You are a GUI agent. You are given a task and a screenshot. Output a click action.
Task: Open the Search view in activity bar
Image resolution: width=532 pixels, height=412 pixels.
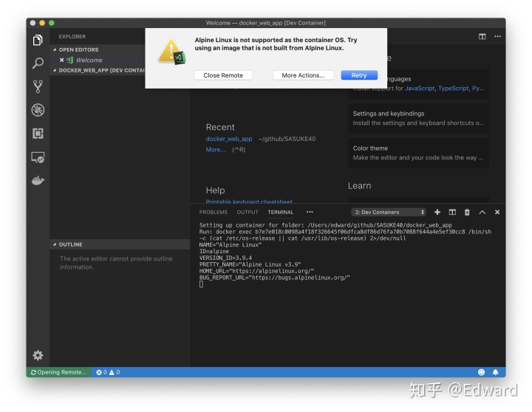point(38,63)
